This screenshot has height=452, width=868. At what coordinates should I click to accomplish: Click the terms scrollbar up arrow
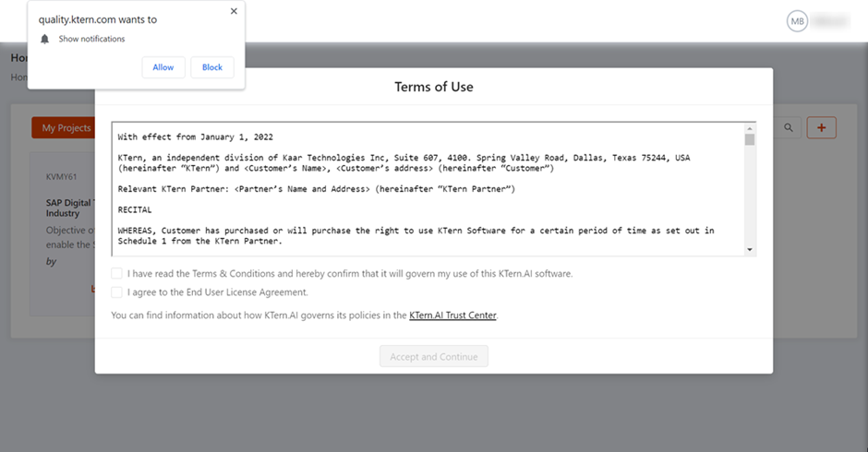(750, 128)
